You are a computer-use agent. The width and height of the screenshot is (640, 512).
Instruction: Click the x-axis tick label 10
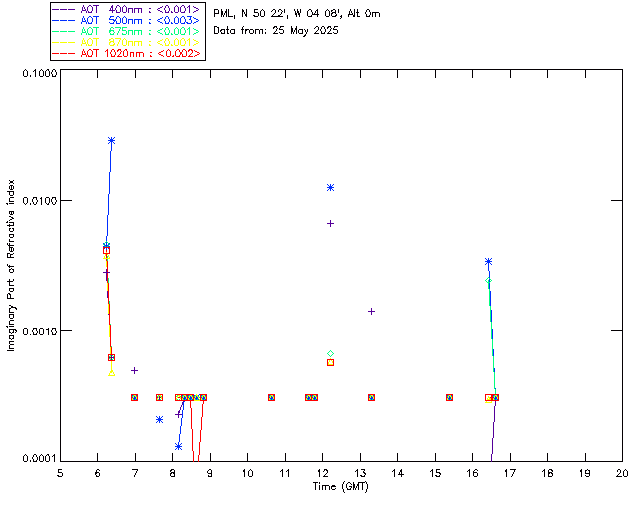248,473
